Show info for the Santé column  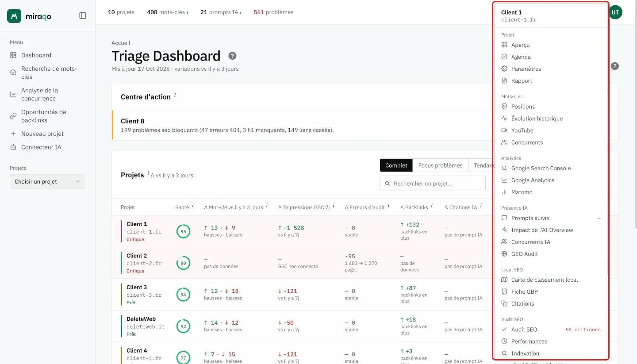193,206
